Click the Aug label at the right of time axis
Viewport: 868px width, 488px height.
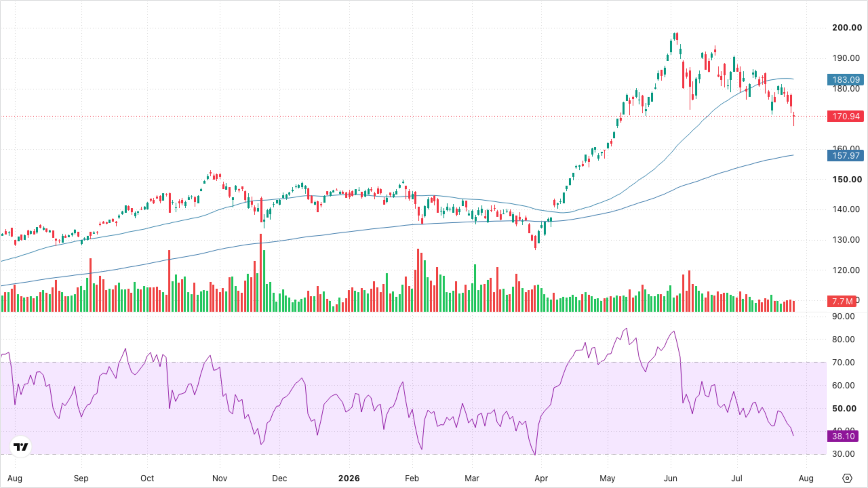click(806, 478)
